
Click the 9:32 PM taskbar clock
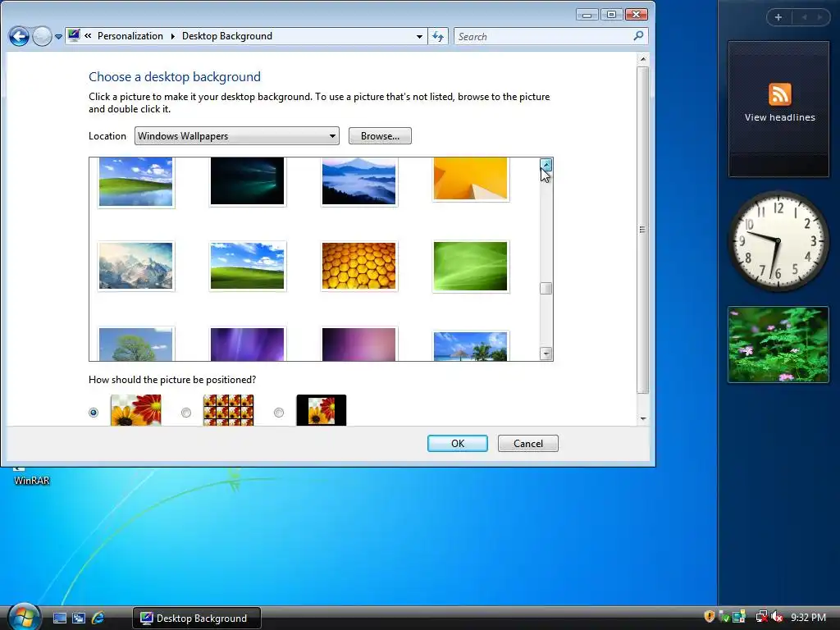808,618
